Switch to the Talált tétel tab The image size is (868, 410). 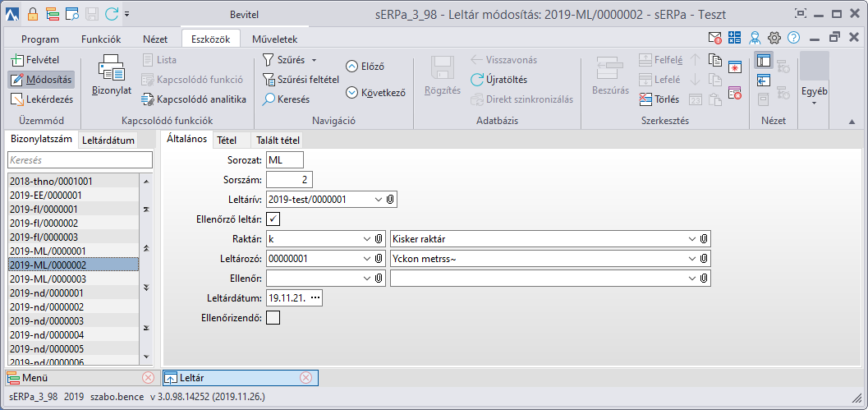(x=278, y=141)
